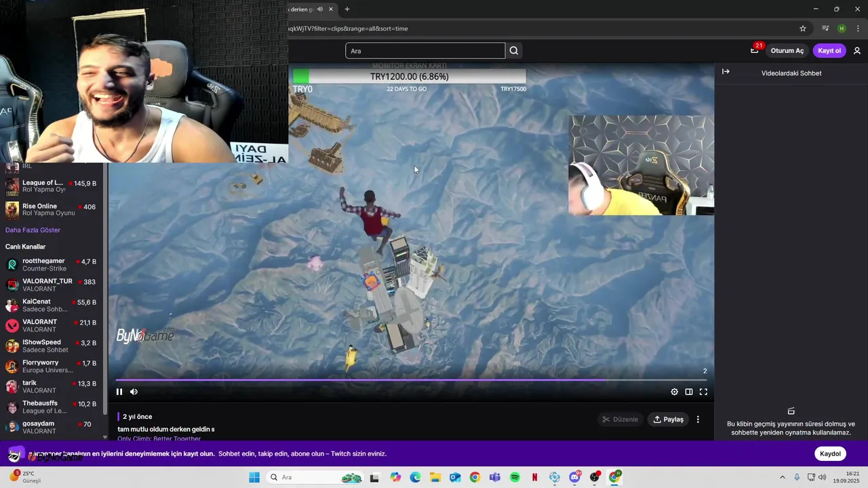Open Thebausffs live channel
868x488 pixels.
[52, 407]
